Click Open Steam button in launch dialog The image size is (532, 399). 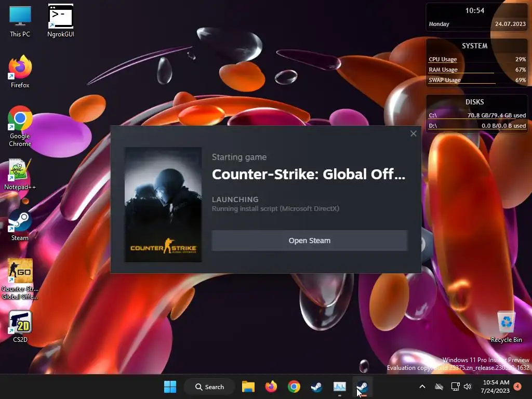point(310,241)
